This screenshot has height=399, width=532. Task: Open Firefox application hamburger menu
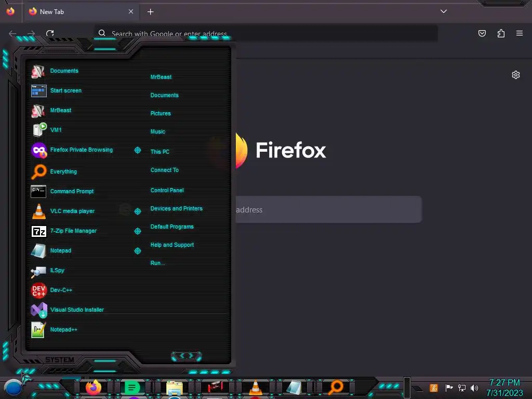520,33
